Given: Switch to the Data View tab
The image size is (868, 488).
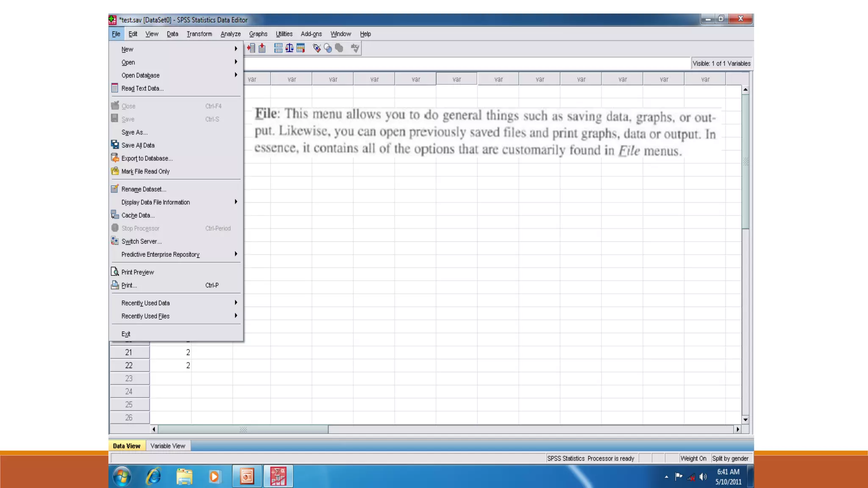Looking at the screenshot, I should (x=126, y=446).
